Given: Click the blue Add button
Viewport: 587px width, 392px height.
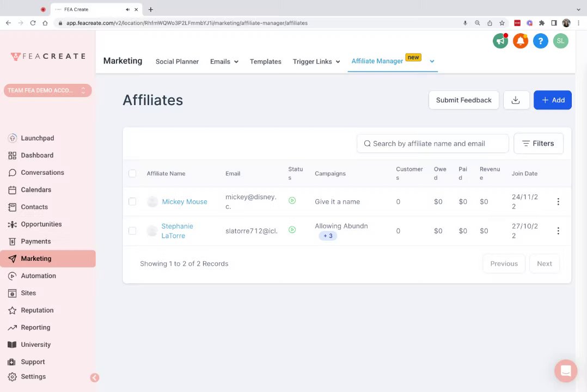Looking at the screenshot, I should click(552, 100).
